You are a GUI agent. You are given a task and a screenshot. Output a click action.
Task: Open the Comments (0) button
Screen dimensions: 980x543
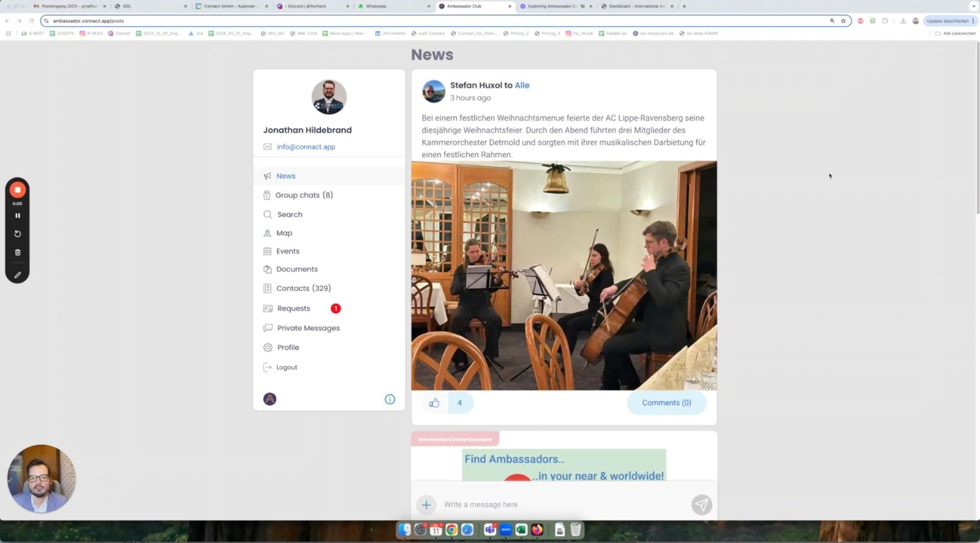point(666,403)
